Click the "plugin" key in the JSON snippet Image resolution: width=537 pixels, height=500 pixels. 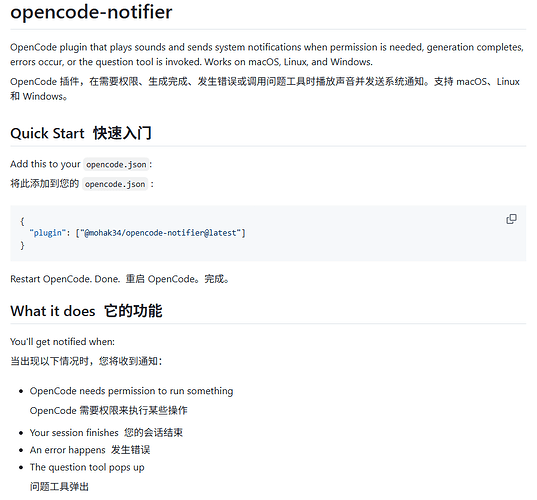point(48,233)
